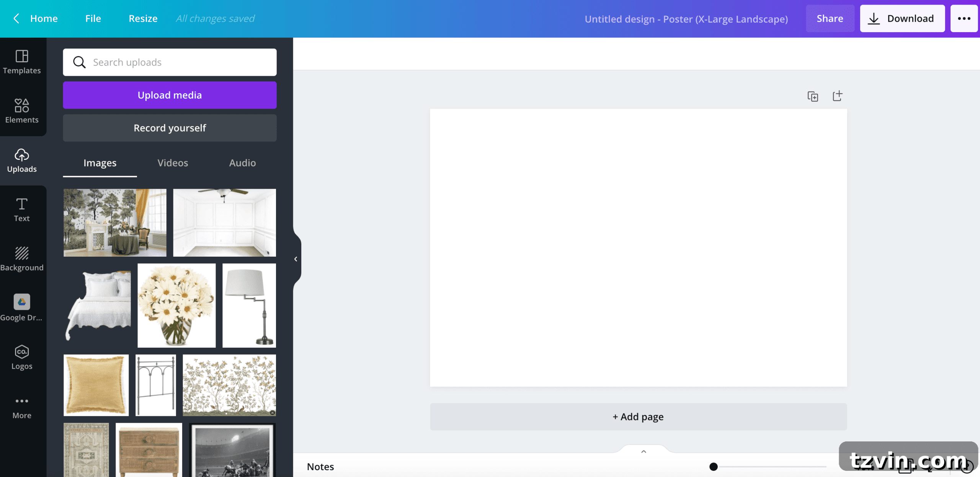Select the empty white room thumbnail
Screen dimensions: 980x477
[x=224, y=223]
